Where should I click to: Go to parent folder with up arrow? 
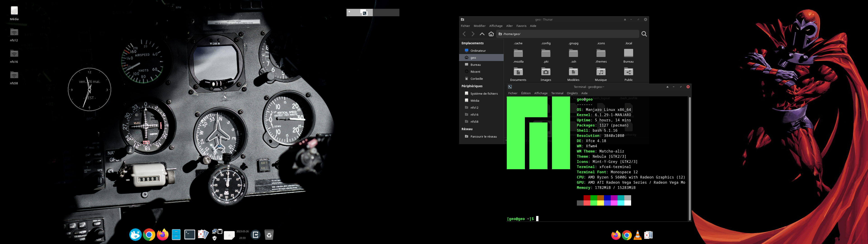[482, 34]
